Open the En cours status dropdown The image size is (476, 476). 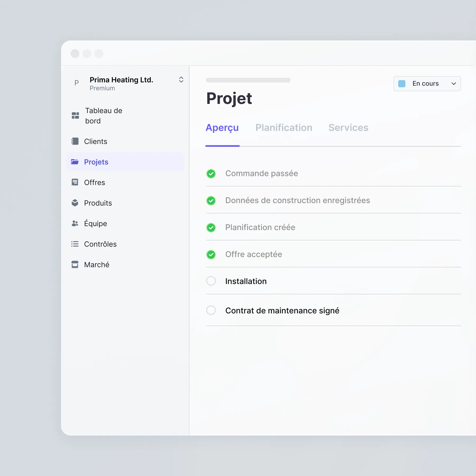[x=427, y=84]
